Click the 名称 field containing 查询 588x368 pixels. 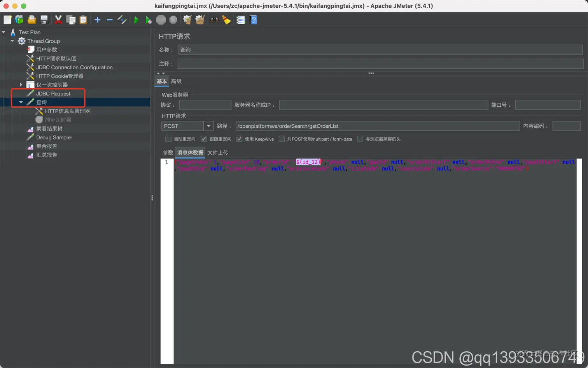(380, 50)
